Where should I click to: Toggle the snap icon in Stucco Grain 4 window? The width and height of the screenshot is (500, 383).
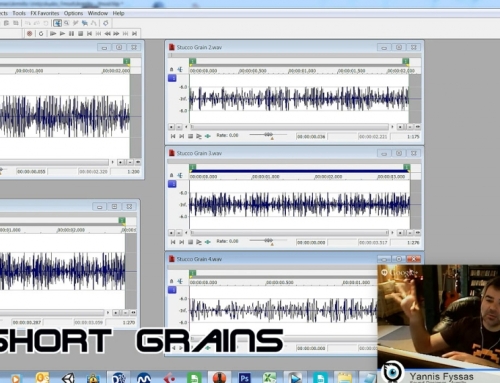[180, 281]
